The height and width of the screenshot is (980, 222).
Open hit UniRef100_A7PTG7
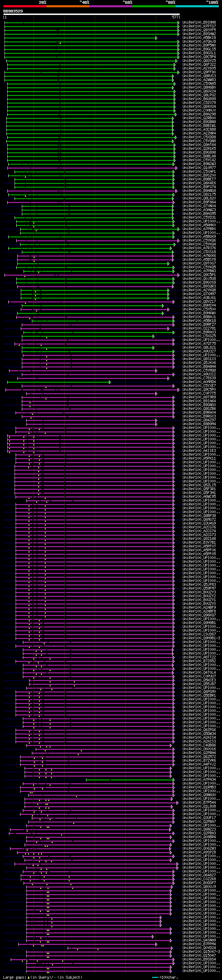coord(199,26)
